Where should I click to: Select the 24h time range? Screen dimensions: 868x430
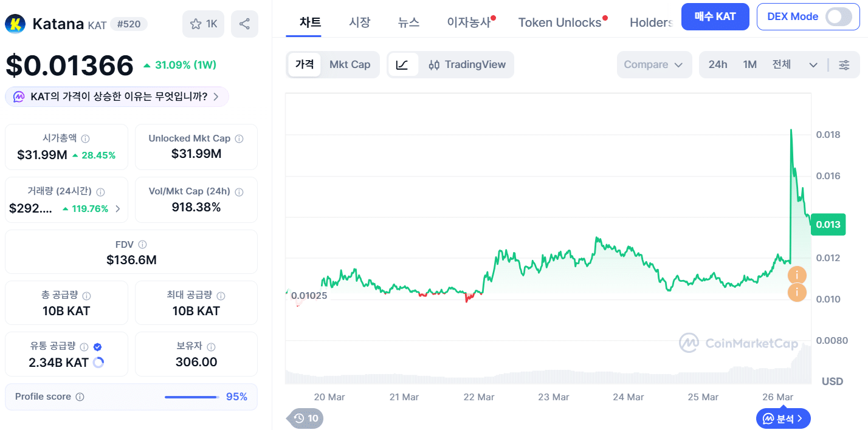(718, 64)
